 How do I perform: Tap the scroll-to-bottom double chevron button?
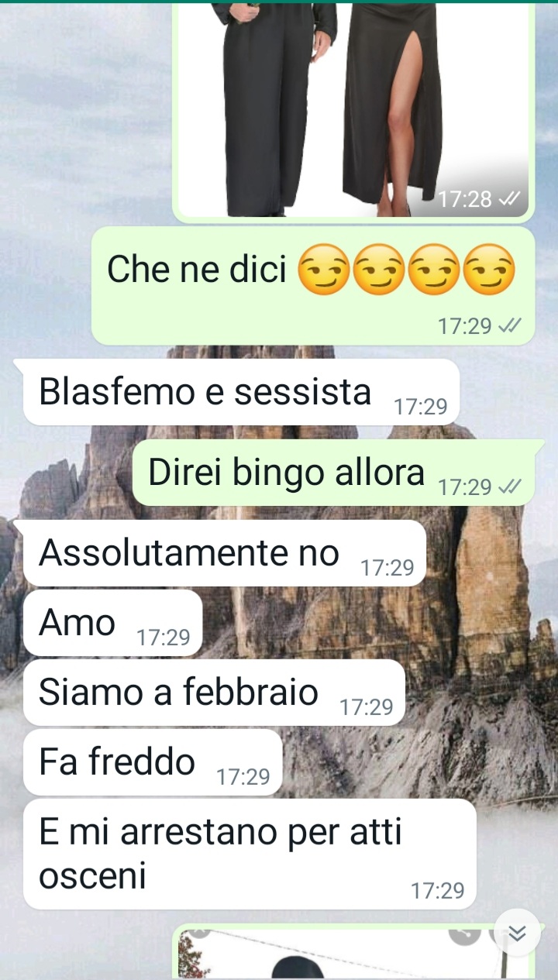517,933
